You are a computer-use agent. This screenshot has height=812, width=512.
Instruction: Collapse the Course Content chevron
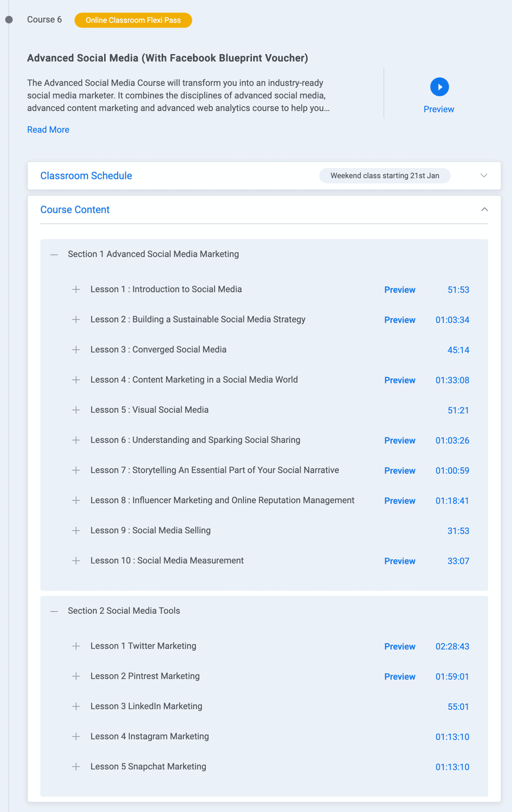pyautogui.click(x=484, y=210)
